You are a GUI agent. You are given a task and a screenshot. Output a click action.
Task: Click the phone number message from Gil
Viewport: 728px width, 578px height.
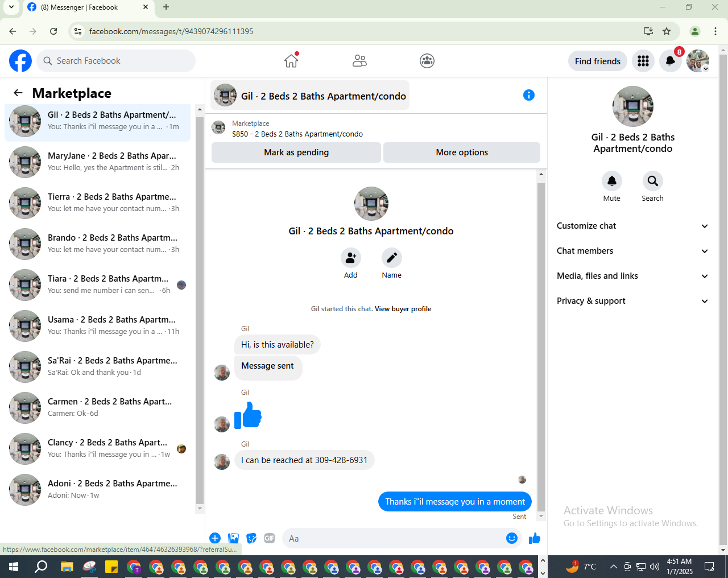coord(304,460)
